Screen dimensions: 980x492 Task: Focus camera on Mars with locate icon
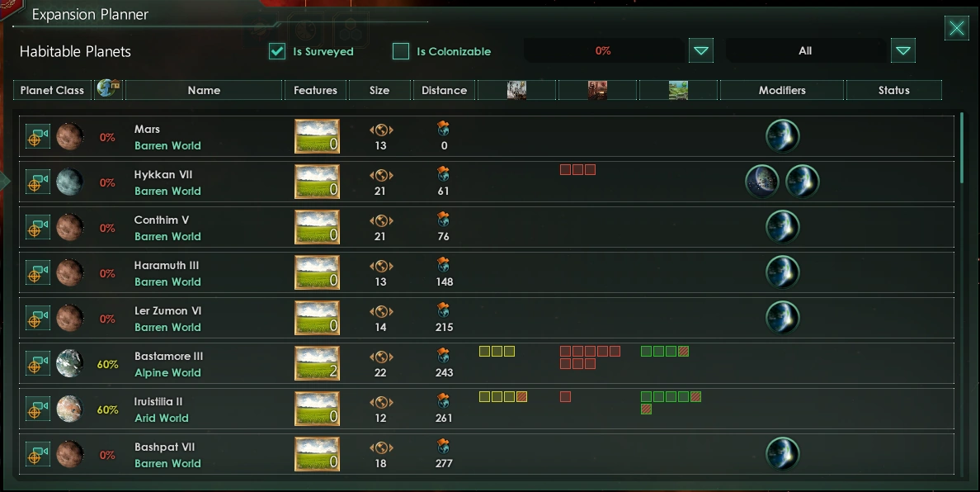37,136
